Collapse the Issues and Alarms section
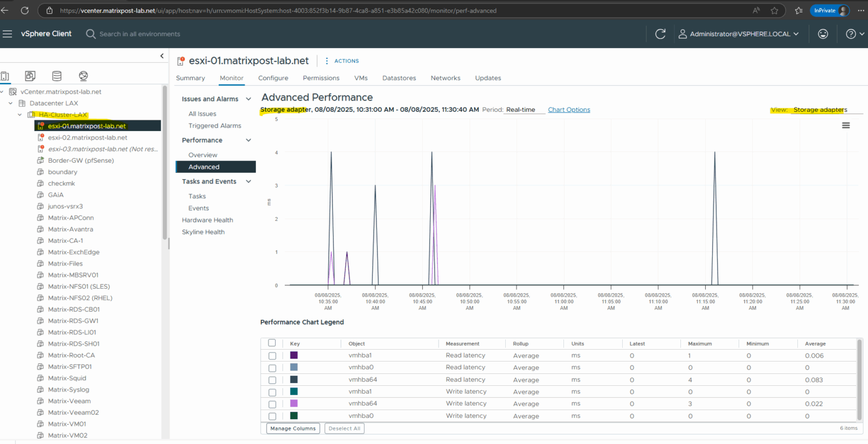This screenshot has height=444, width=868. point(249,98)
